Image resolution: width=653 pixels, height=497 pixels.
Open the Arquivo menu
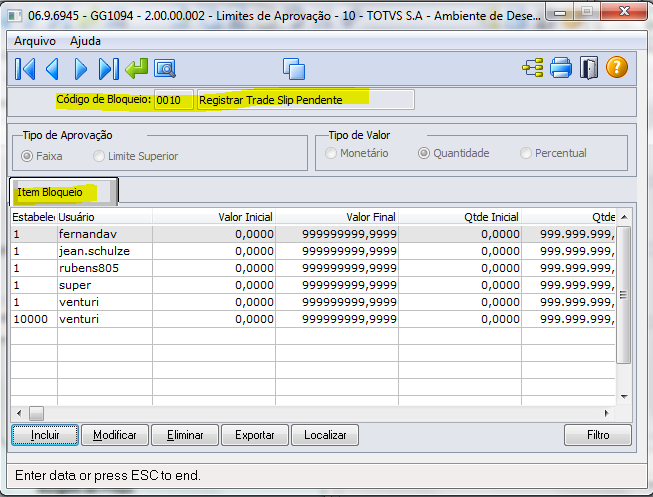point(34,41)
